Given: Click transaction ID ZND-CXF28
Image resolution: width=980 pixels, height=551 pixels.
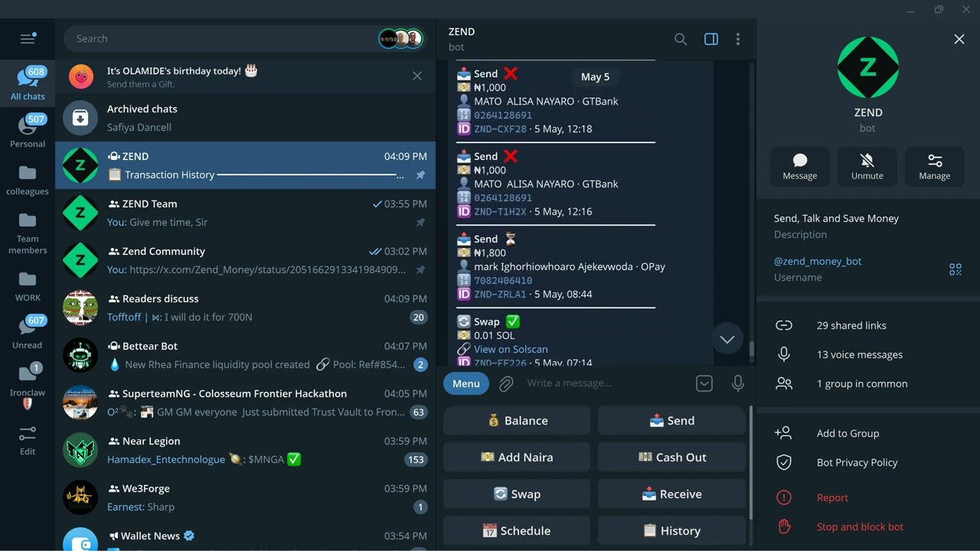Looking at the screenshot, I should 500,129.
